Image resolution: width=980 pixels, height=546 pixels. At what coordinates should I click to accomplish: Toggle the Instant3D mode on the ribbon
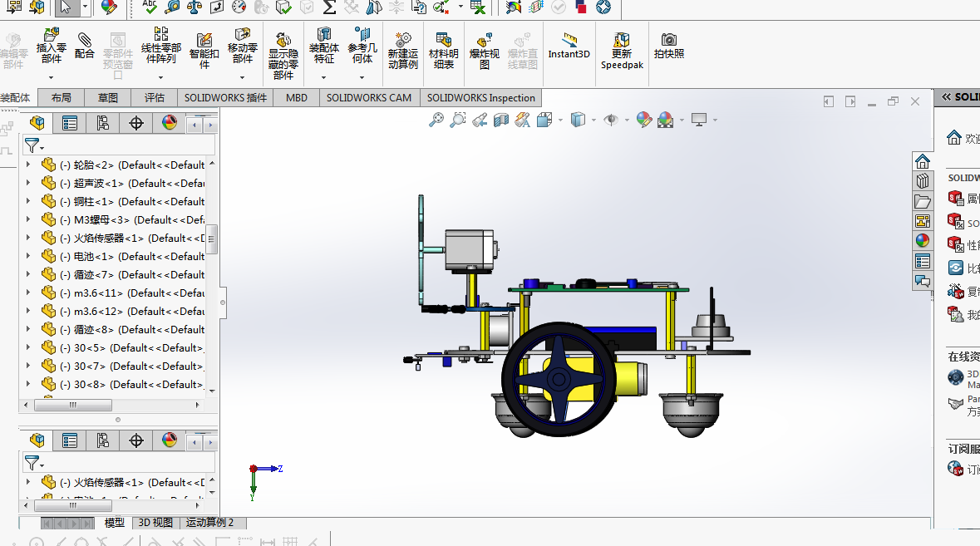click(x=569, y=46)
